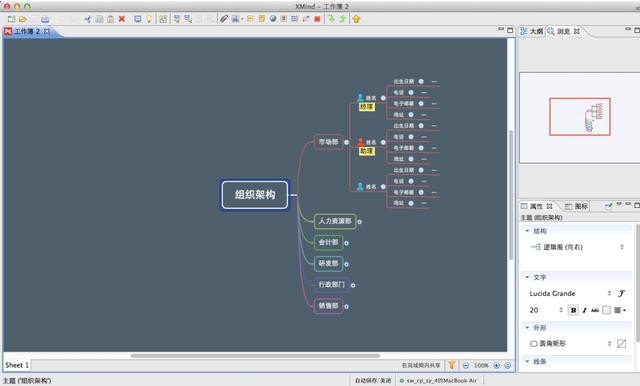Open a file with the folder icon
Viewport: 640px width, 386px height.
pos(23,19)
